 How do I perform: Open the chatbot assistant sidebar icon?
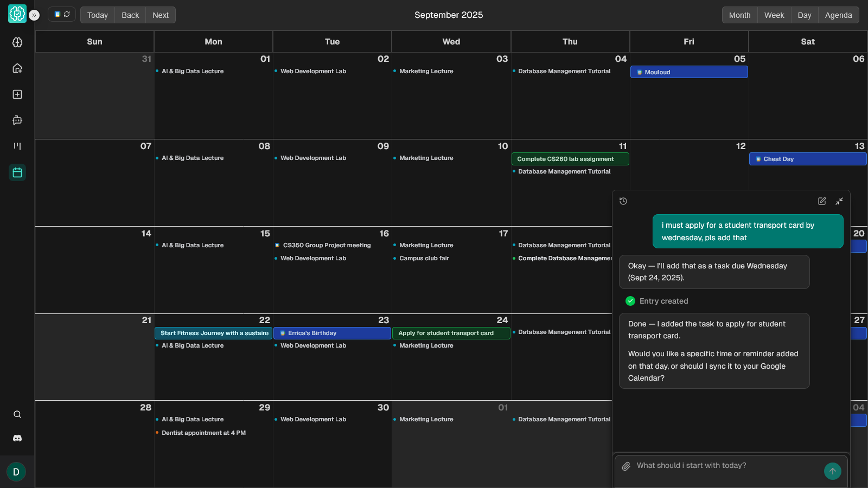click(x=17, y=120)
